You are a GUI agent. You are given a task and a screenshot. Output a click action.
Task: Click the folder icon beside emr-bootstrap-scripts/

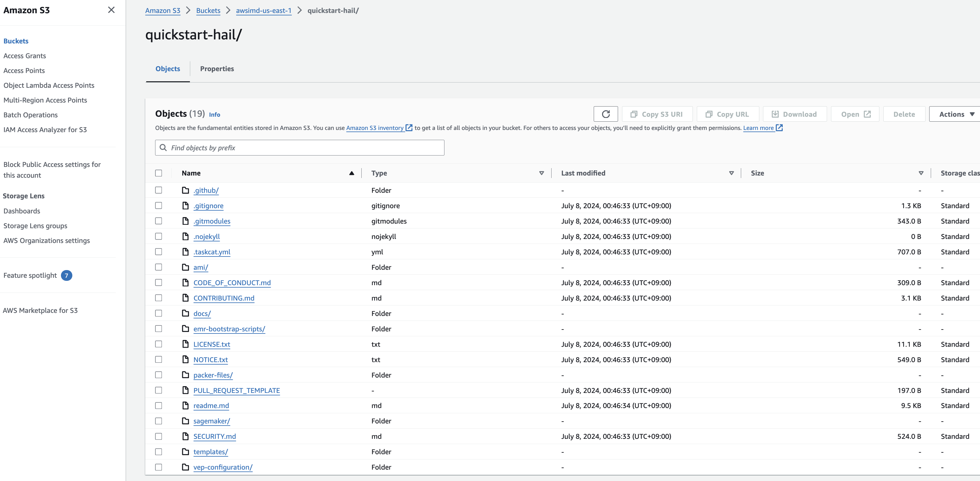185,329
